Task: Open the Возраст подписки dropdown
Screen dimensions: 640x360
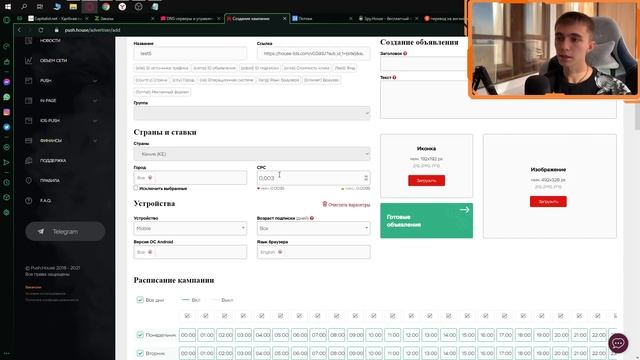Action: [x=313, y=228]
